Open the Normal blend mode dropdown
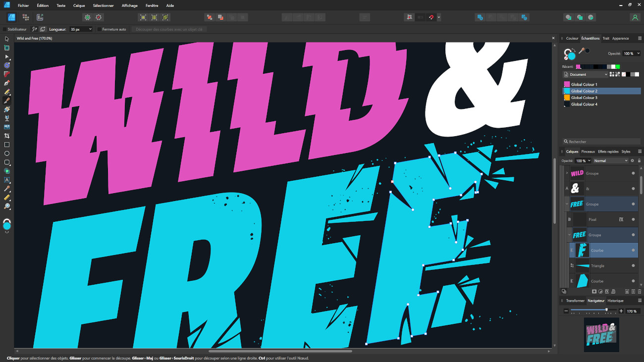 tap(611, 160)
